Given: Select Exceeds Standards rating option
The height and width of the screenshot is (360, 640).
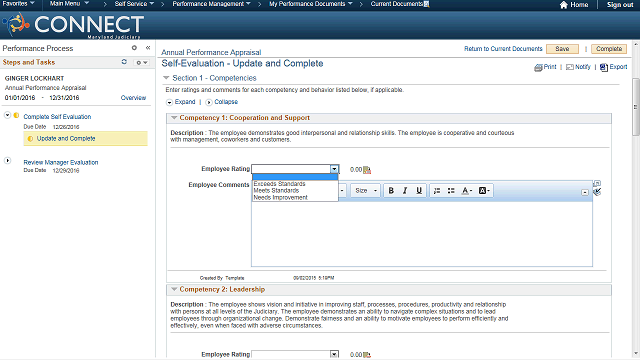Looking at the screenshot, I should pyautogui.click(x=280, y=184).
